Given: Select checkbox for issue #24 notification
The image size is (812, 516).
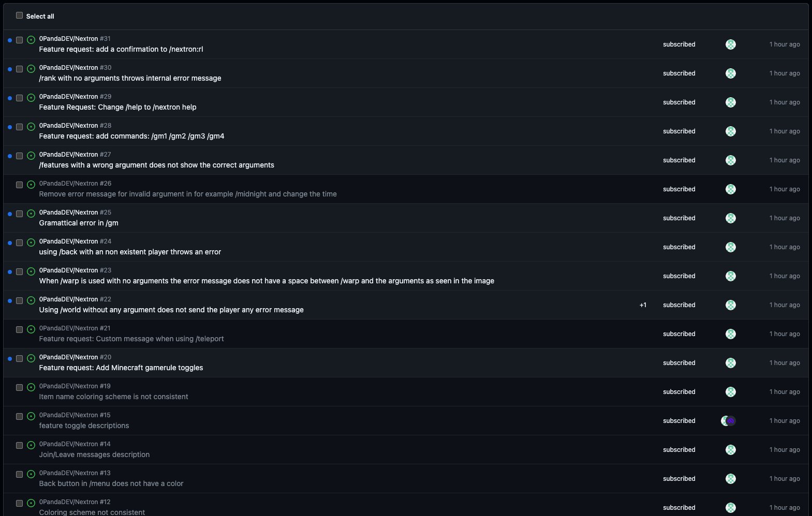Looking at the screenshot, I should click(20, 242).
